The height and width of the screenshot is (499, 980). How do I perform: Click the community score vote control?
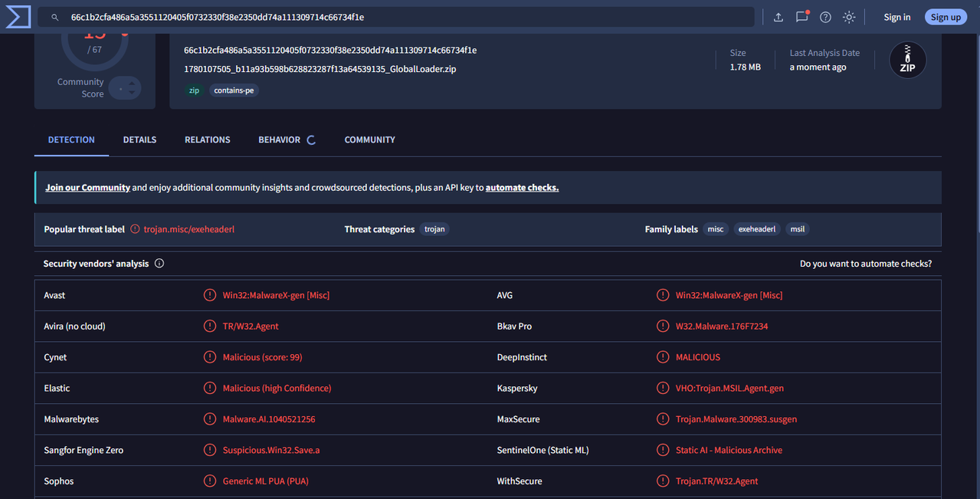pos(125,89)
